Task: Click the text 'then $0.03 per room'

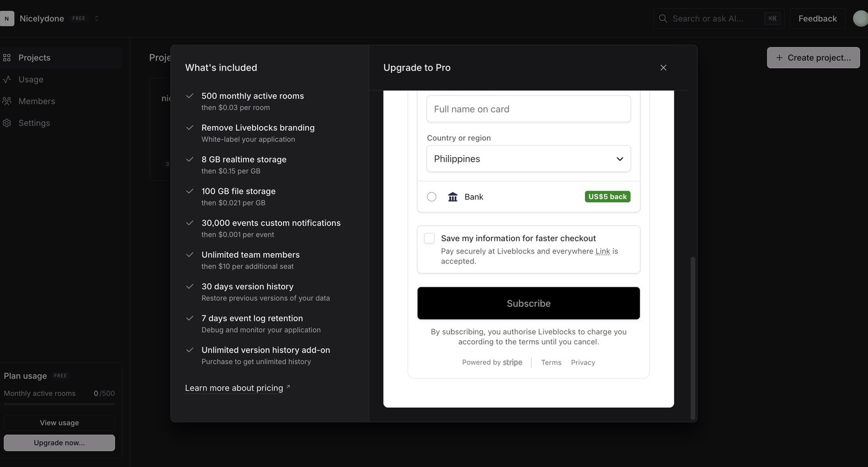Action: click(235, 107)
